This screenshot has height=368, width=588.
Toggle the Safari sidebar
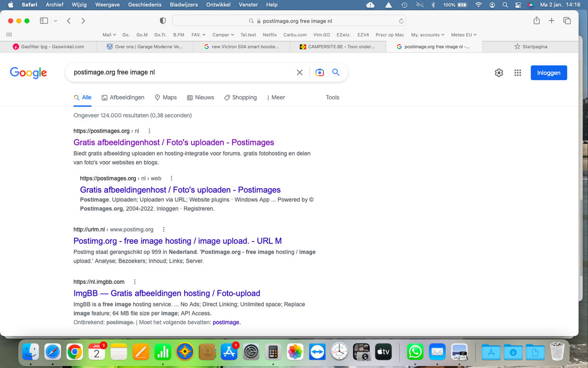44,21
